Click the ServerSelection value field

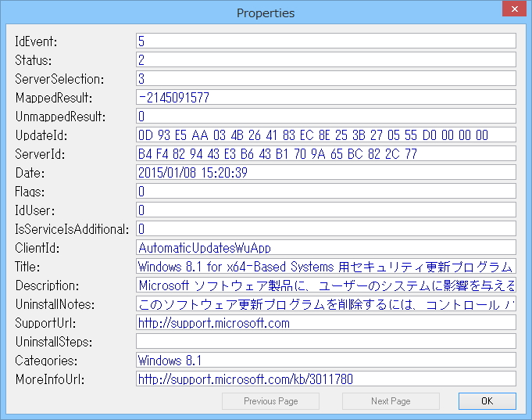pyautogui.click(x=326, y=78)
